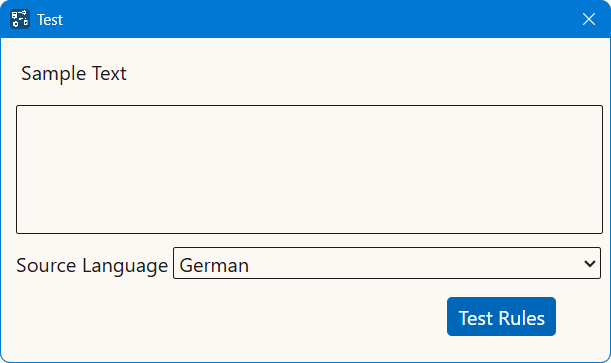Viewport: 611px width, 363px height.
Task: Focus the Sample Text input area
Action: pos(309,169)
